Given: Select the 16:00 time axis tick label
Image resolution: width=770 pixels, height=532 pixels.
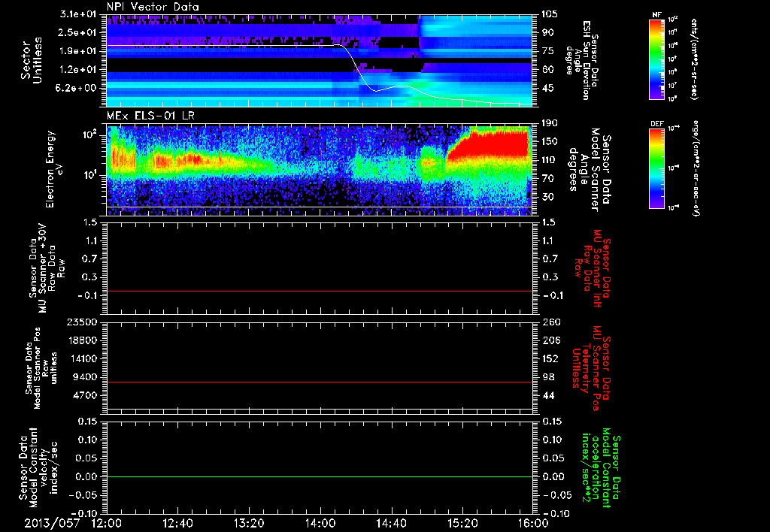Looking at the screenshot, I should click(x=532, y=522).
